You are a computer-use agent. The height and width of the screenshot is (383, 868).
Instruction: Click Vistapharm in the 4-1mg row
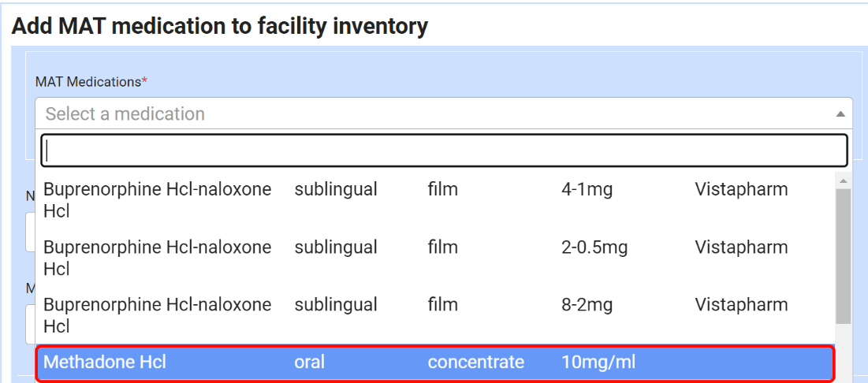[x=741, y=189]
